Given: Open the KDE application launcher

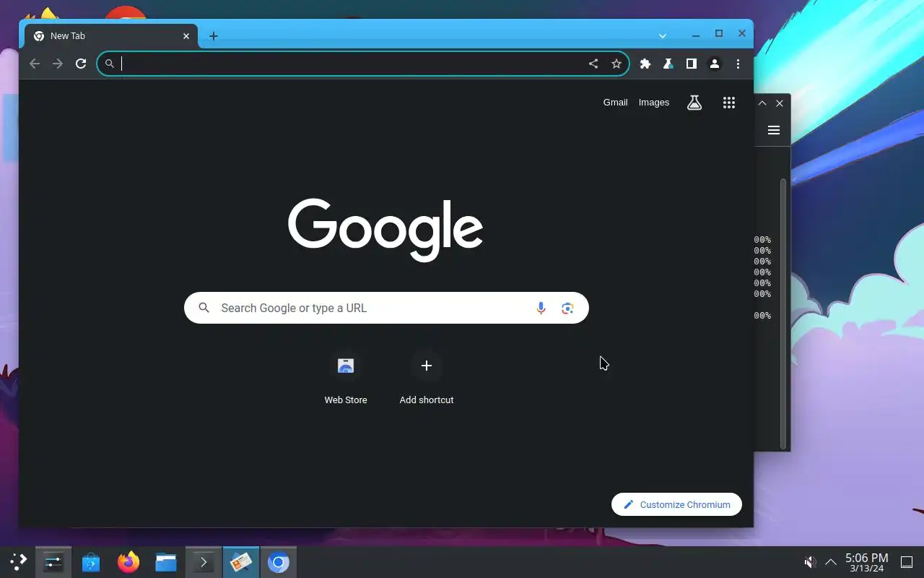Looking at the screenshot, I should 18,562.
